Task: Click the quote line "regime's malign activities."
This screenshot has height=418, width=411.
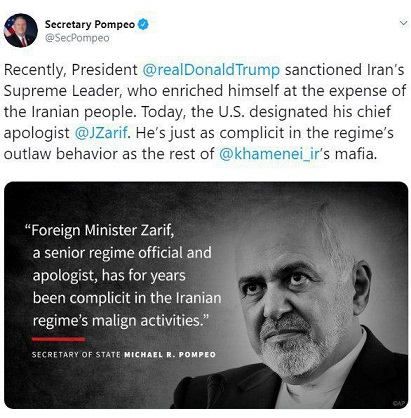Action: click(121, 321)
